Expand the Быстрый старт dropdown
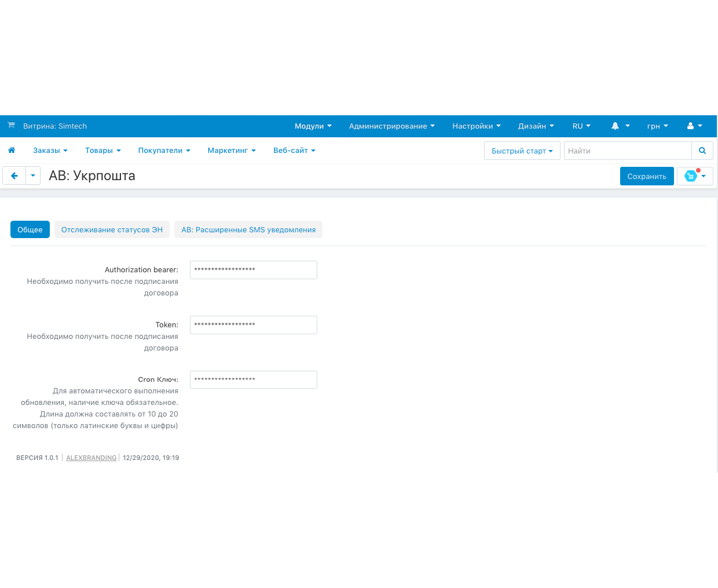 [x=522, y=151]
